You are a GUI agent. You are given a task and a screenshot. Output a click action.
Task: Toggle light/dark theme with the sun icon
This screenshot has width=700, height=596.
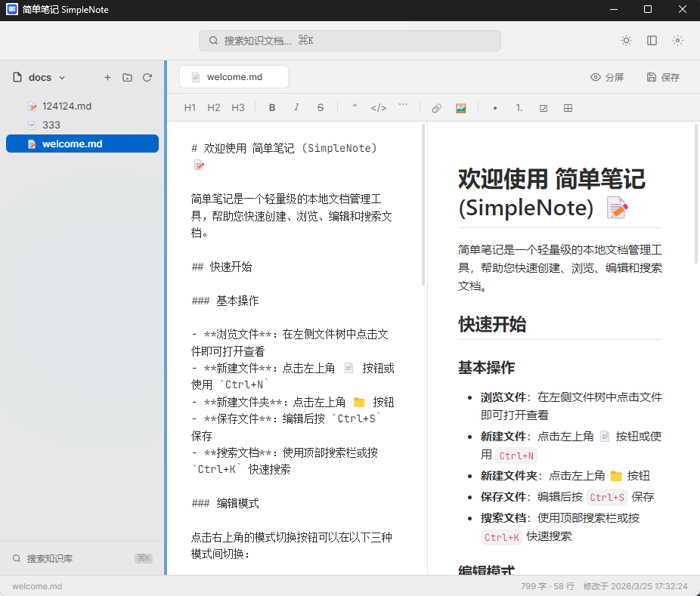click(626, 41)
